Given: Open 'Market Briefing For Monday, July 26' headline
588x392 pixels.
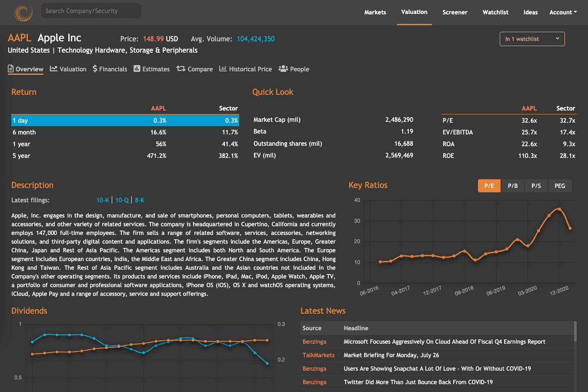Looking at the screenshot, I should [x=391, y=355].
